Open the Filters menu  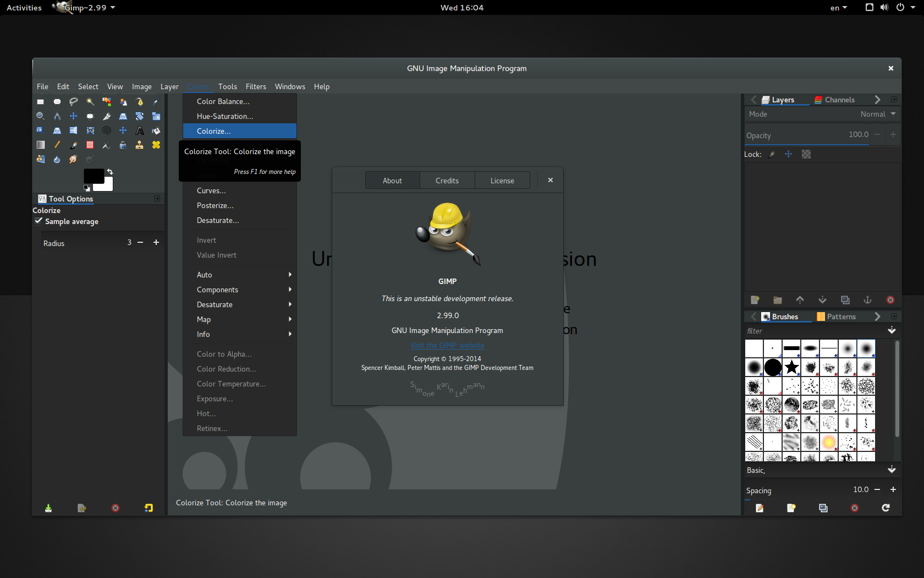(256, 86)
